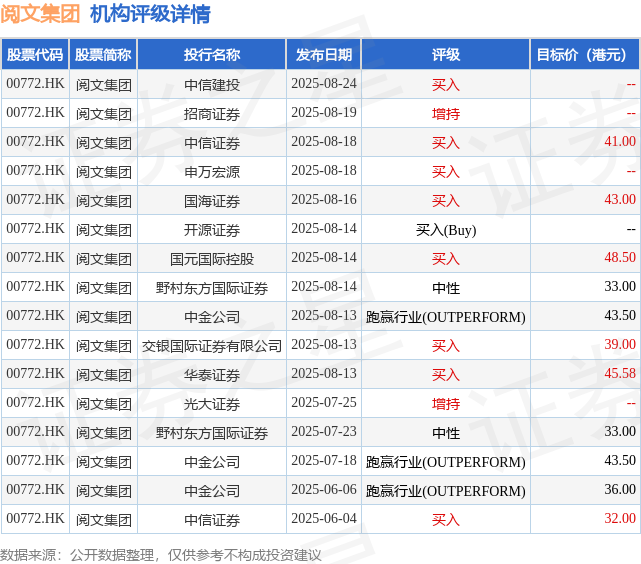Click the 买入 rating in 中信建投 row
Screen dimensions: 641x564
[446, 85]
